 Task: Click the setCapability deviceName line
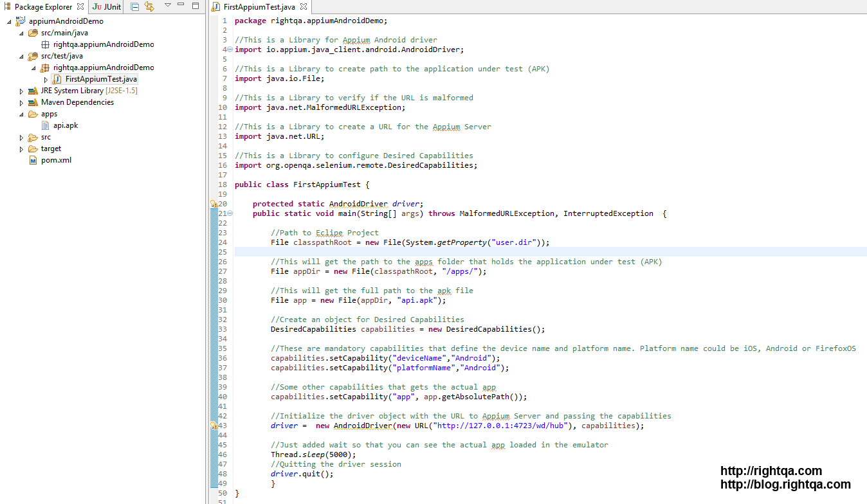click(385, 358)
